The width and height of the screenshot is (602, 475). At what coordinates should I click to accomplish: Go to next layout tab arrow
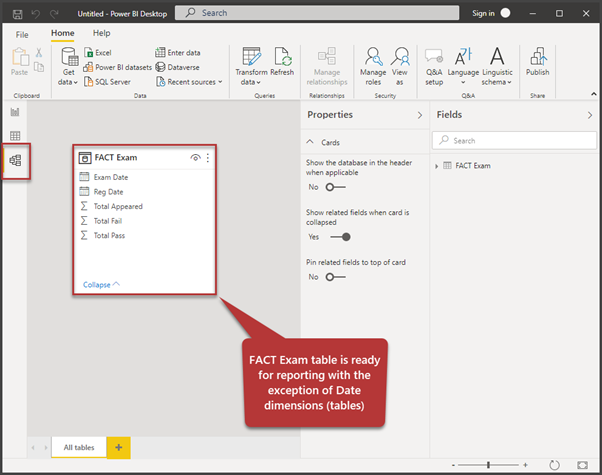(x=46, y=447)
